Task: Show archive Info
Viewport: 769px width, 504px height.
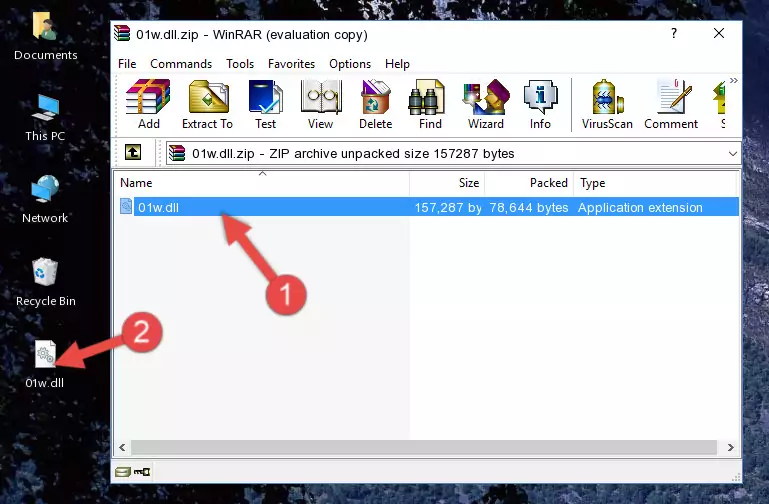Action: [x=540, y=104]
